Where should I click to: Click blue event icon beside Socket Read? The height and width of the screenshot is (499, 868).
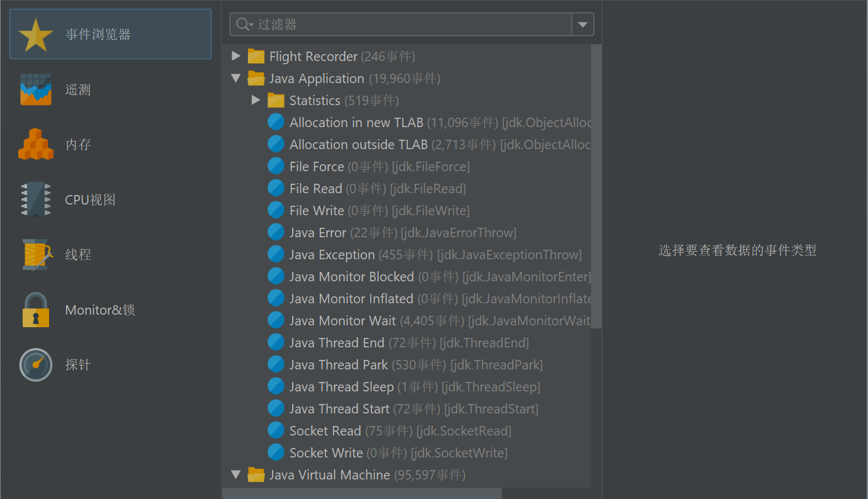point(276,430)
